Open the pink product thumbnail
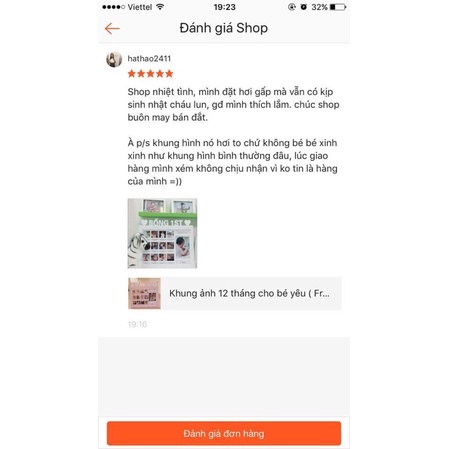This screenshot has height=449, width=449. point(144,293)
